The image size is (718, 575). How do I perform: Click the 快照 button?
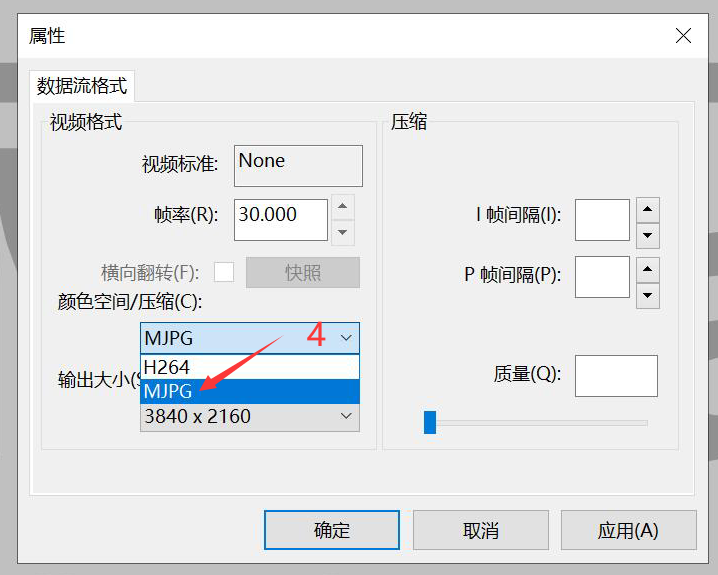click(x=303, y=272)
